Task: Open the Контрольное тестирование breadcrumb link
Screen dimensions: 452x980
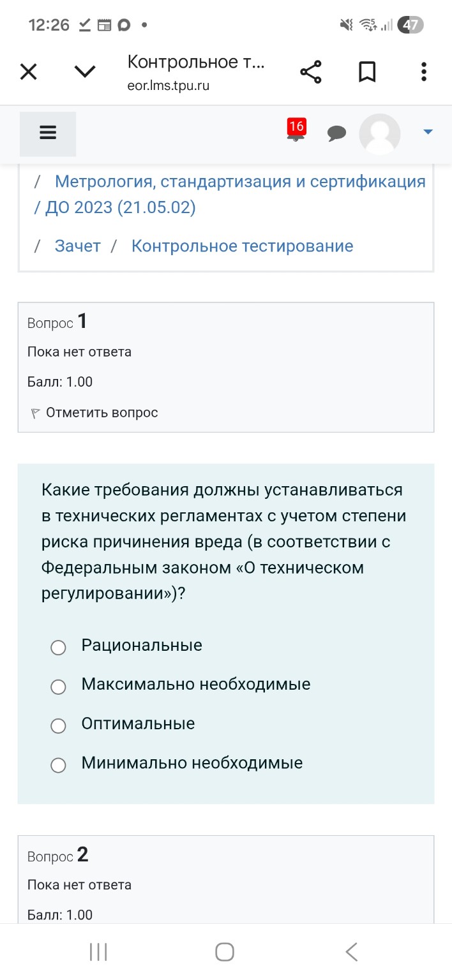Action: coord(241,246)
